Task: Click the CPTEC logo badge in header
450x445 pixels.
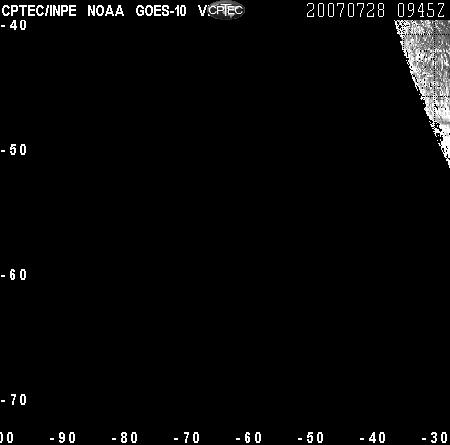Action: (x=226, y=10)
